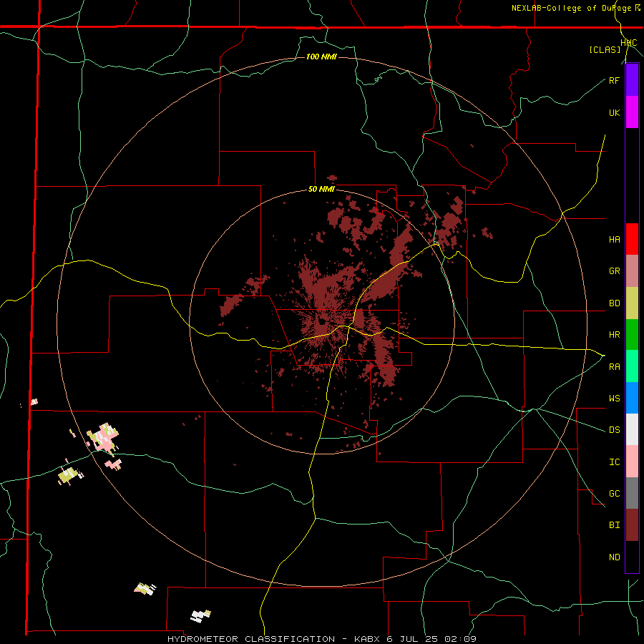Click the HA legend label

(x=615, y=240)
